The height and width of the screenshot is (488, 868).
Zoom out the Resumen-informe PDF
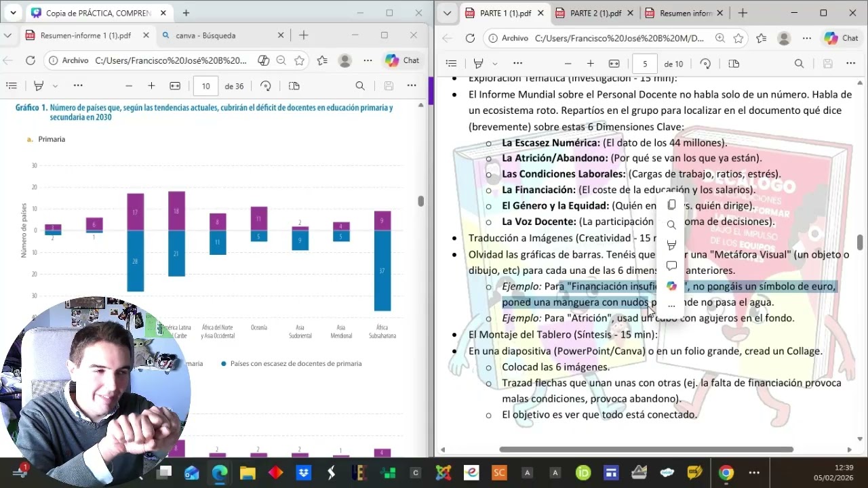[x=128, y=86]
